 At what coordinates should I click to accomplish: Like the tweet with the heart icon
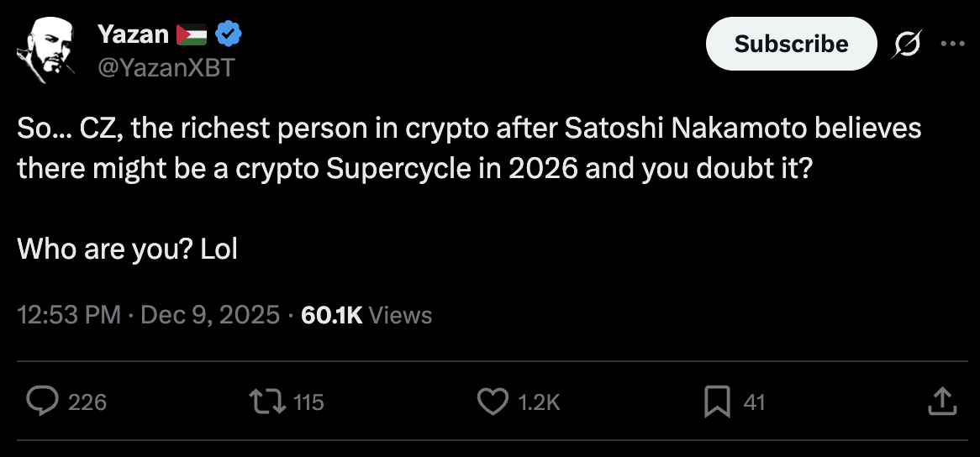click(x=493, y=402)
